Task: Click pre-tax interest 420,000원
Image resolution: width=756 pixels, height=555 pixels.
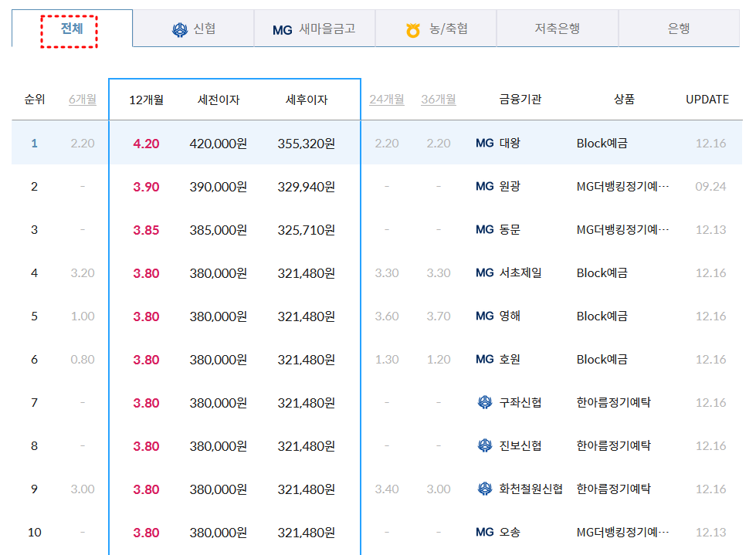Action: click(219, 144)
